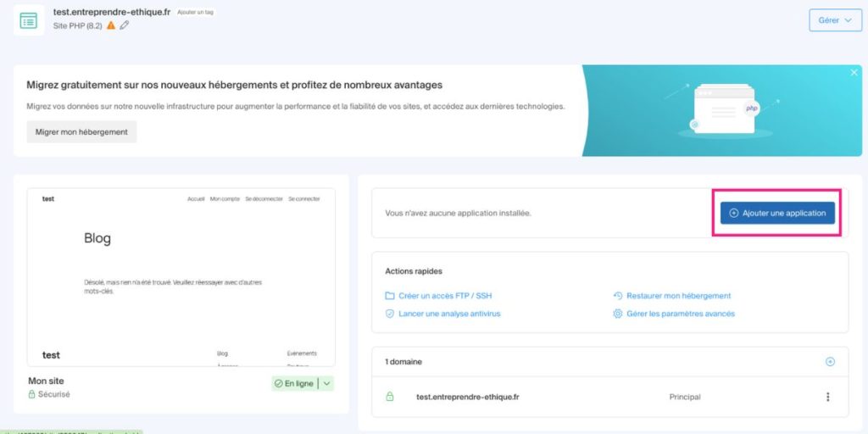The width and height of the screenshot is (868, 434).
Task: Click the gear icon for advanced settings
Action: click(x=618, y=314)
